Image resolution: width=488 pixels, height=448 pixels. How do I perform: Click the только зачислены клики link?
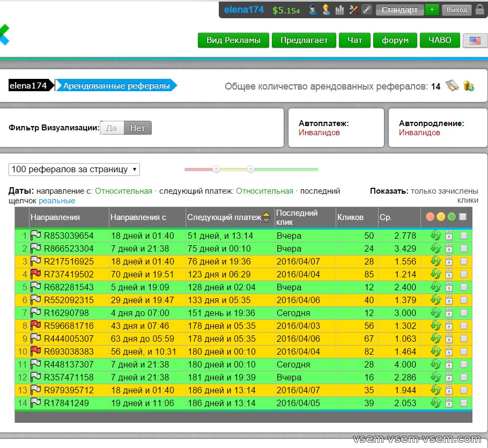[445, 195]
